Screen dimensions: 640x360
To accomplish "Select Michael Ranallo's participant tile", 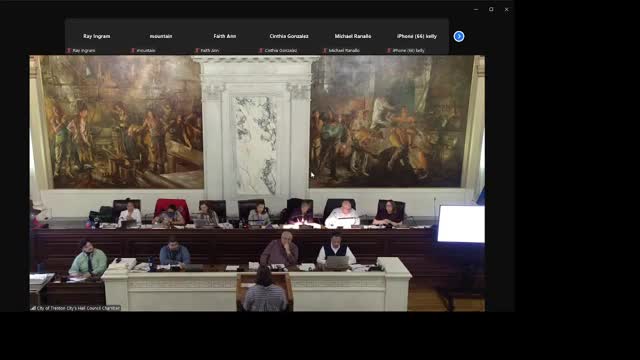I will point(353,36).
